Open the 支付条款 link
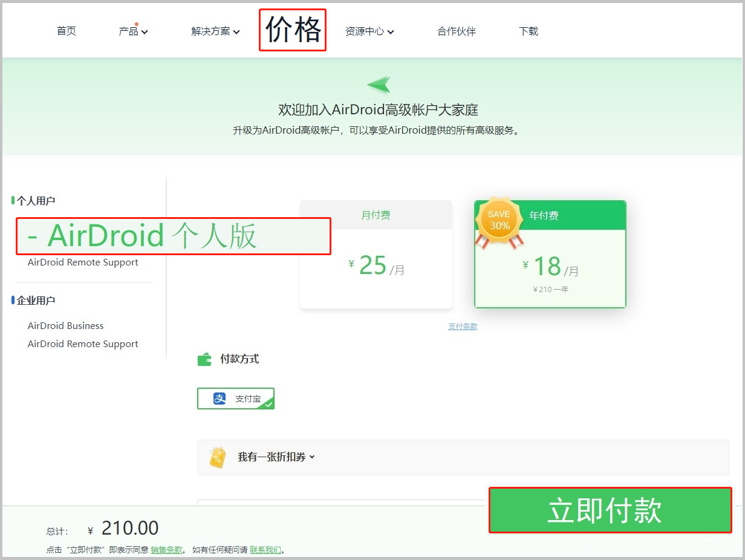 (x=463, y=327)
